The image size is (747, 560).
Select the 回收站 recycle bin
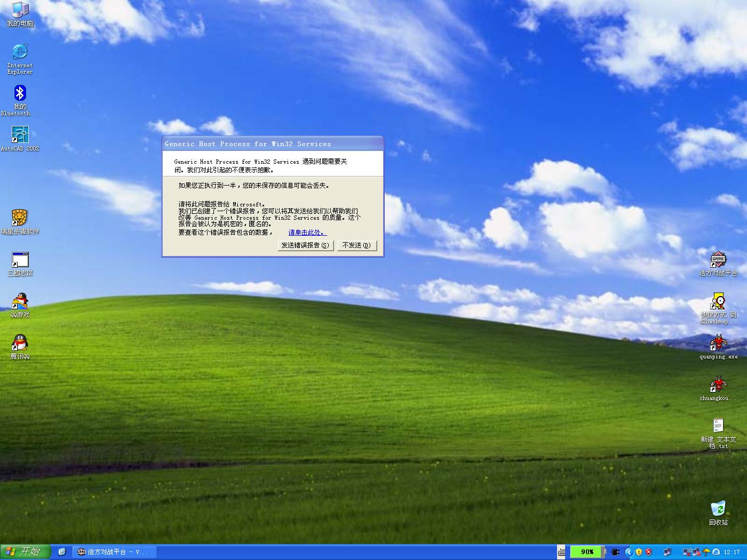[718, 513]
